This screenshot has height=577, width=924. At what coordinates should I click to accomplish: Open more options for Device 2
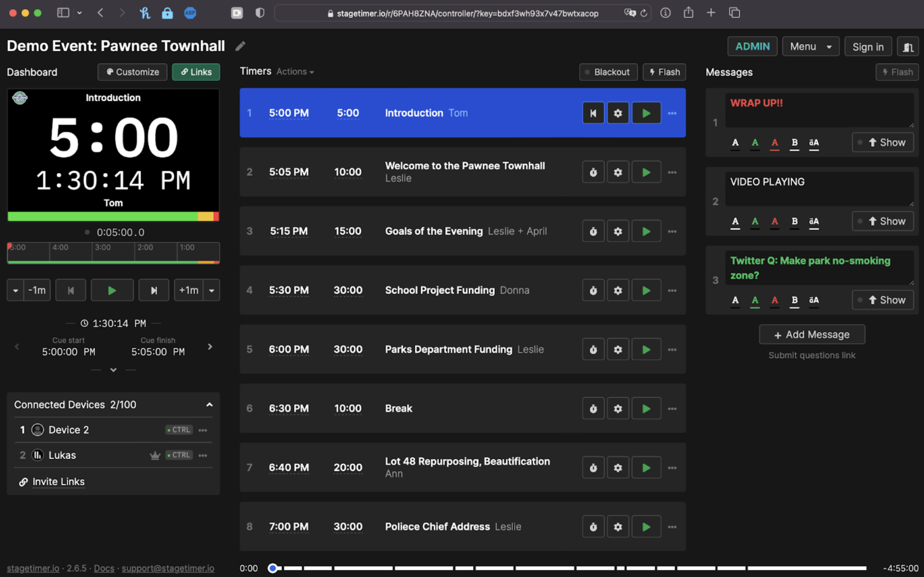(x=203, y=430)
